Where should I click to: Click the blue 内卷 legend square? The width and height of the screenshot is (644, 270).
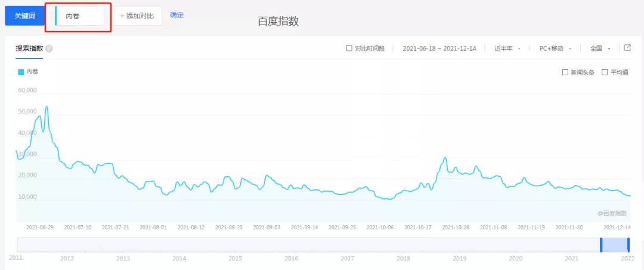(21, 72)
